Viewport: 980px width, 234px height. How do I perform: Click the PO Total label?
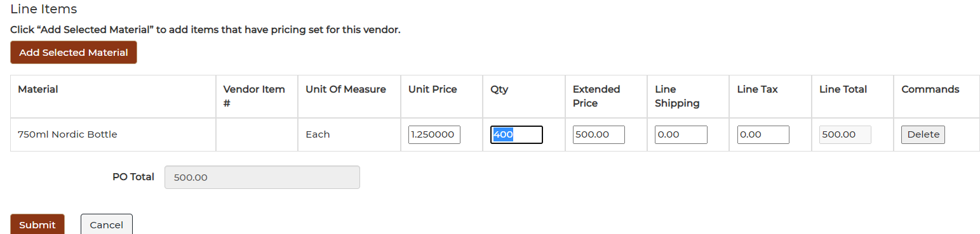(133, 177)
